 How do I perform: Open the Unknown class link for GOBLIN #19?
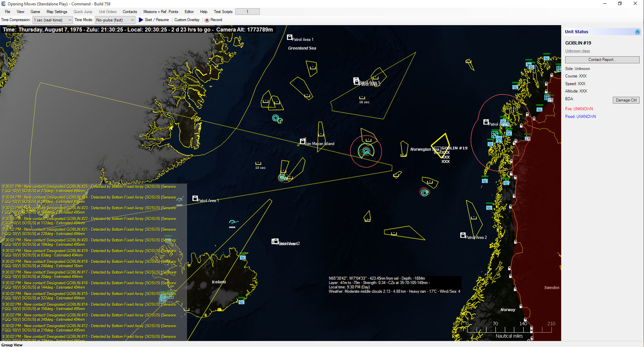click(x=577, y=51)
